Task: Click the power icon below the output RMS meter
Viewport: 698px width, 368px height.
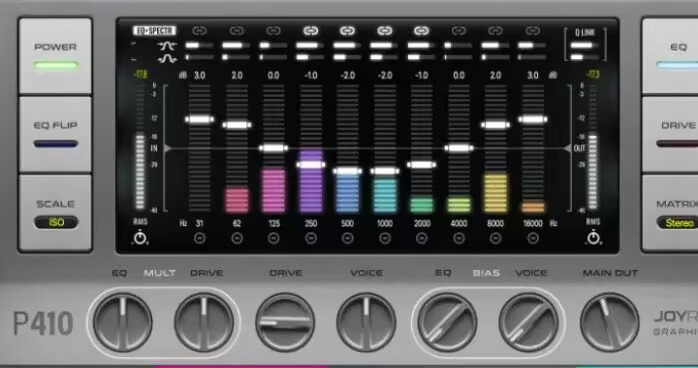Action: (593, 238)
